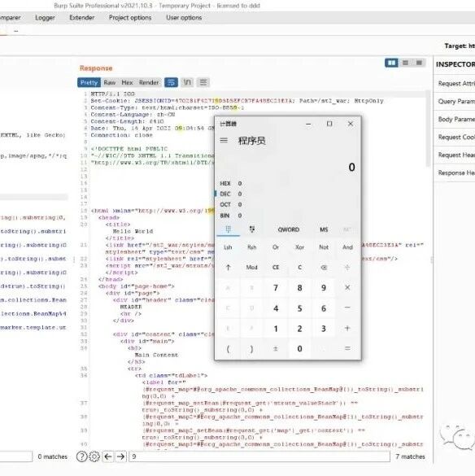Click request search field beside 0 matches
Image resolution: width=475 pixels, height=476 pixels.
point(15,456)
